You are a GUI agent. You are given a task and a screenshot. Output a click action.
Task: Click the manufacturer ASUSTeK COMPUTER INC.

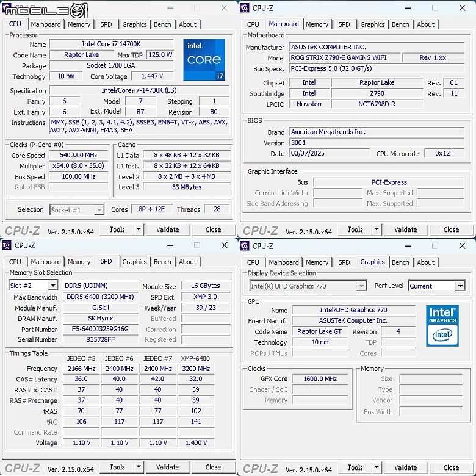(x=377, y=47)
